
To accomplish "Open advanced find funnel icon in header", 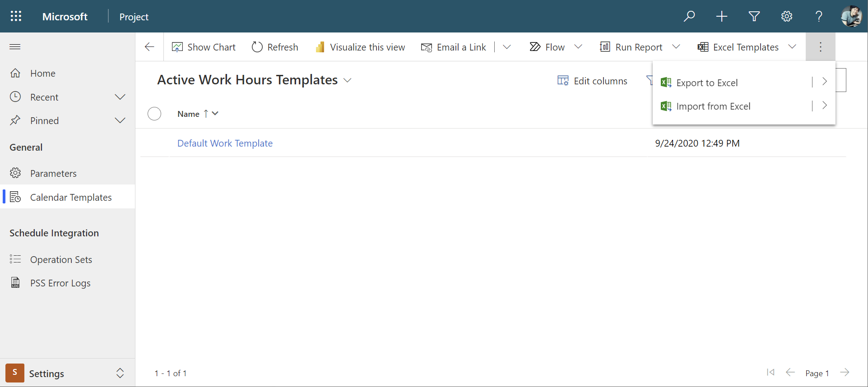I will click(754, 16).
